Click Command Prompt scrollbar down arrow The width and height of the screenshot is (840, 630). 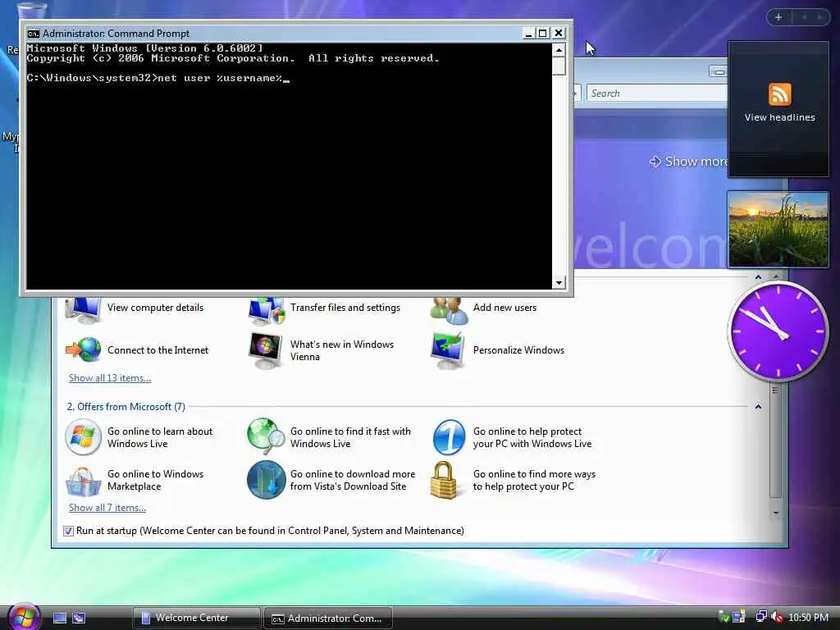[559, 282]
